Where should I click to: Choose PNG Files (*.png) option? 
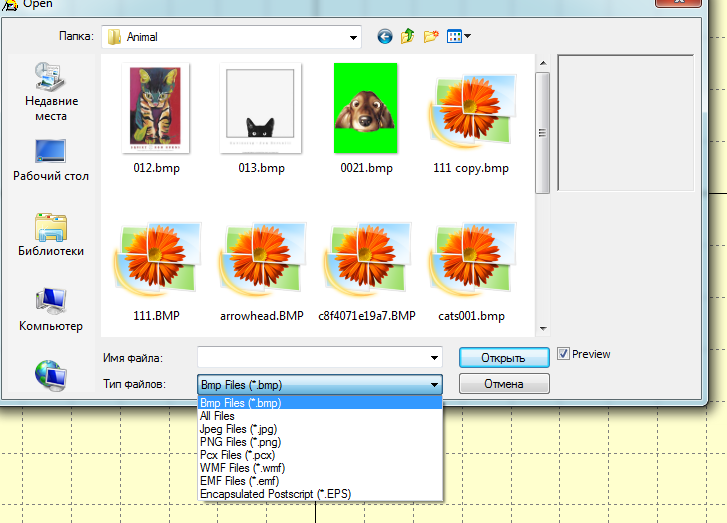click(x=320, y=442)
